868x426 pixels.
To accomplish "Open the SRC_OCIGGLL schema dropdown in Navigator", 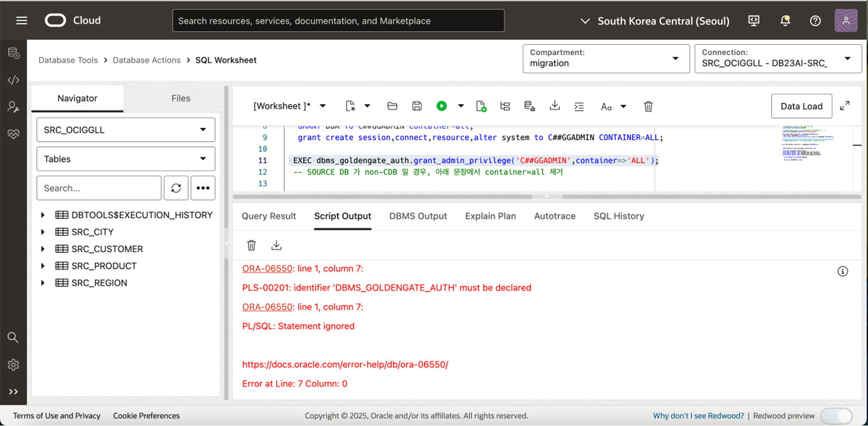I will [x=126, y=130].
